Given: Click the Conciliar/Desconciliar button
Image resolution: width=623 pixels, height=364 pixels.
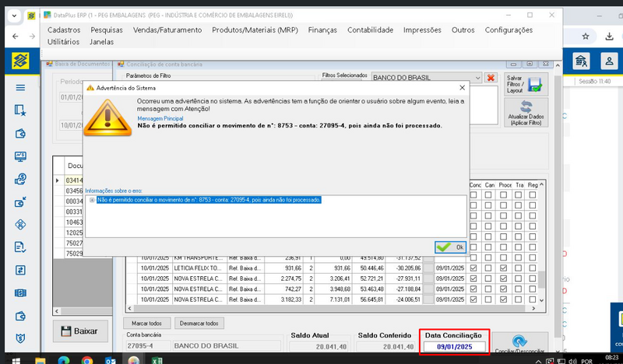Looking at the screenshot, I should point(519,343).
